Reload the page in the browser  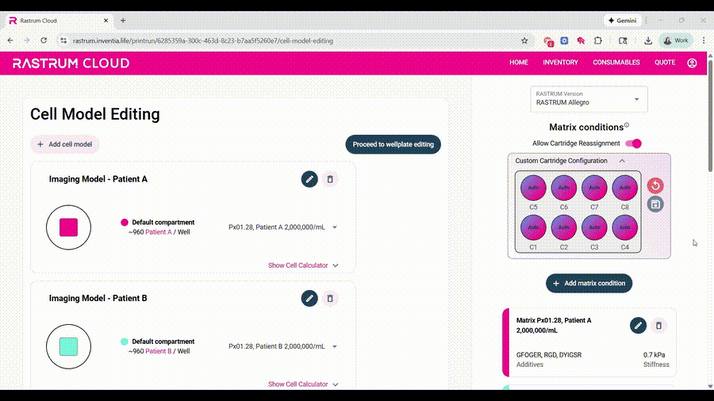click(x=44, y=41)
